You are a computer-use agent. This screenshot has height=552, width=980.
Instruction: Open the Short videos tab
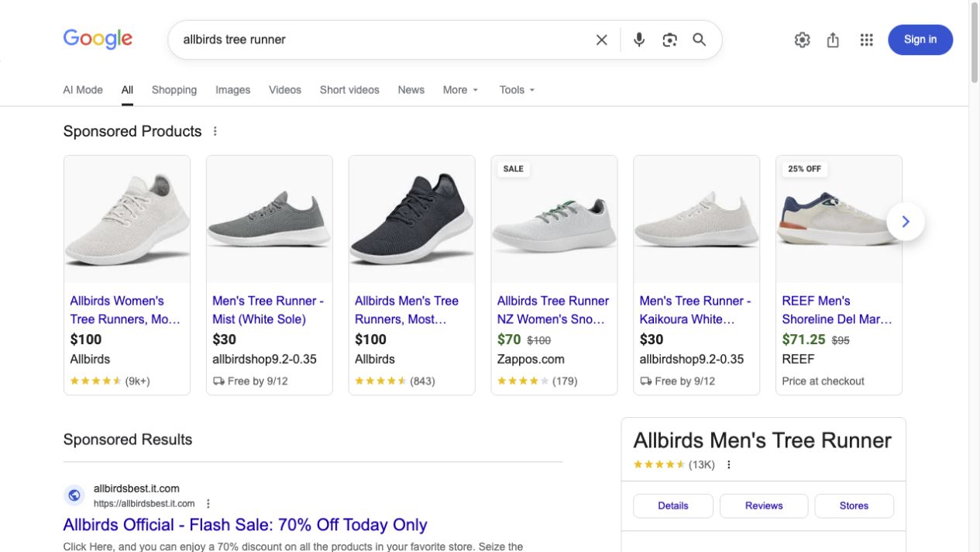pyautogui.click(x=349, y=90)
